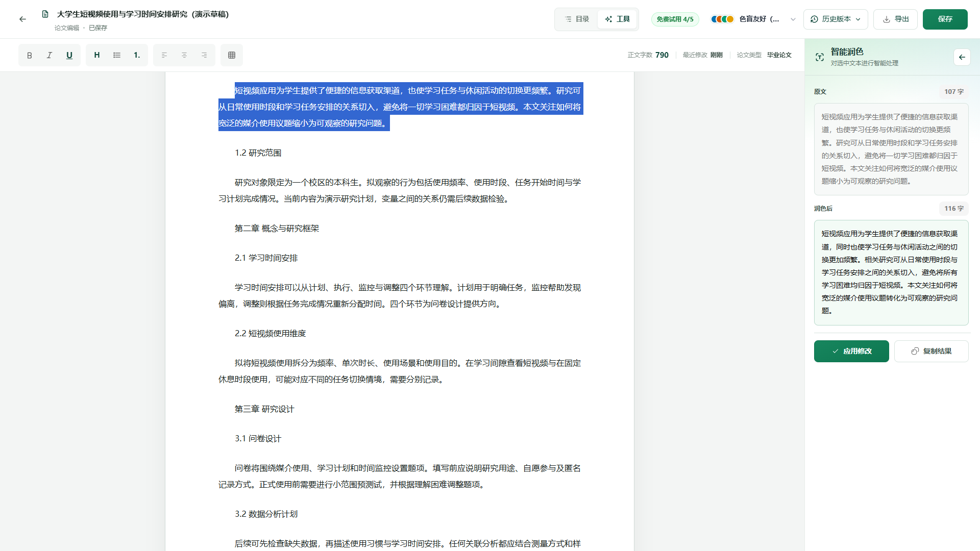This screenshot has height=551, width=980.
Task: Click the 免费试用 4/5 badge
Action: pos(675,19)
